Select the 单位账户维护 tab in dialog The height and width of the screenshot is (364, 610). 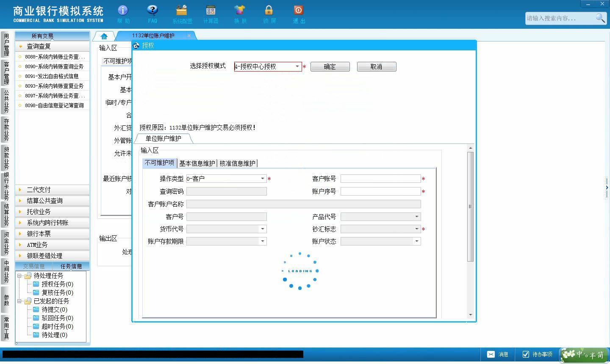164,138
